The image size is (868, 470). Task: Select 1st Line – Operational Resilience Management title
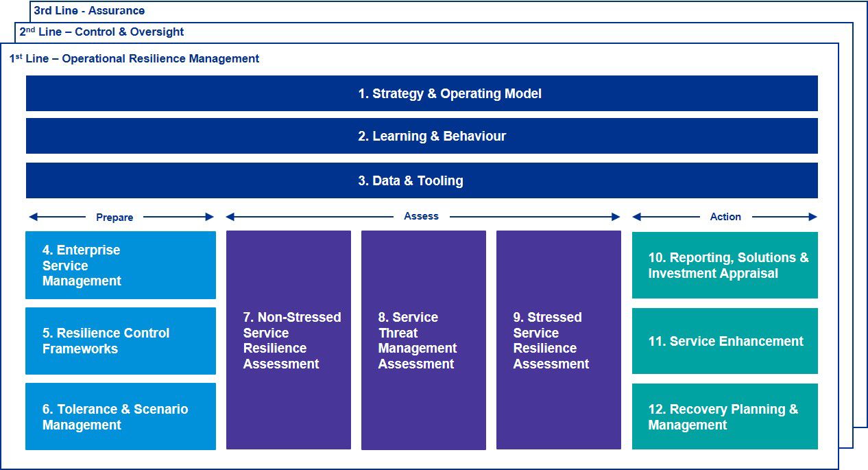[134, 59]
